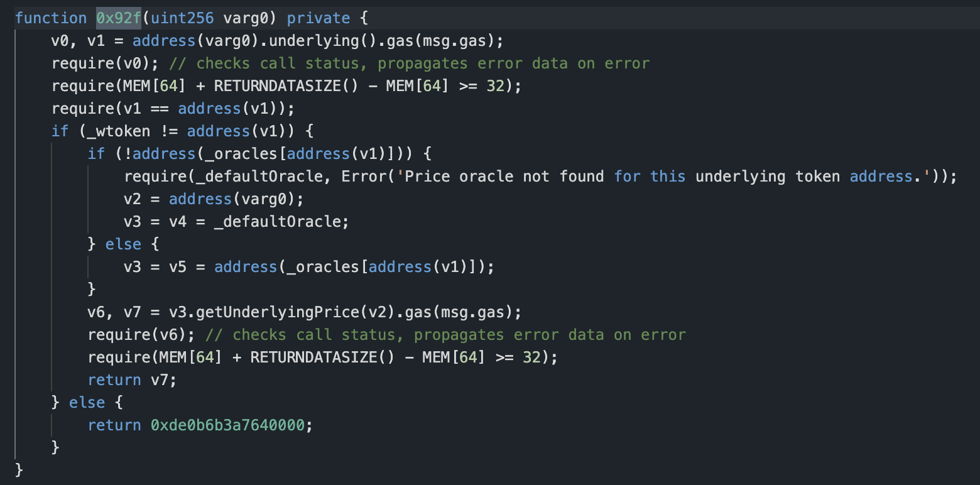Select the highlighted function name 0x92f
This screenshot has width=980, height=485.
pyautogui.click(x=117, y=18)
